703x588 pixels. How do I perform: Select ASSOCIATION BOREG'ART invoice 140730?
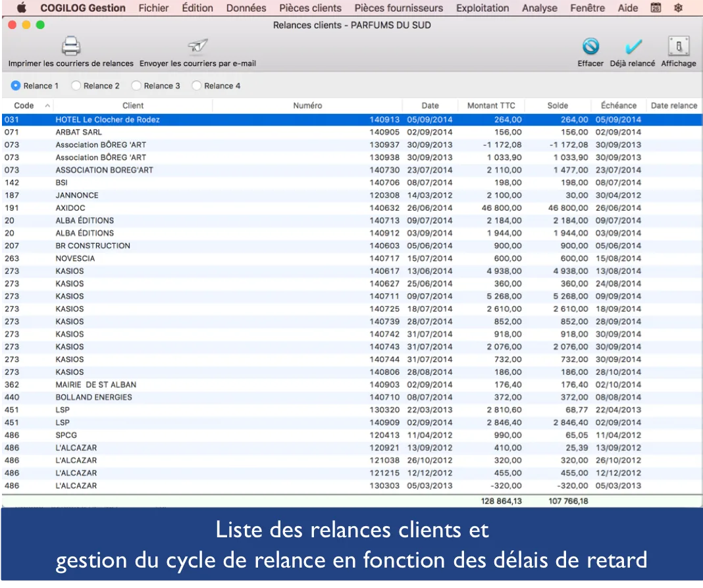coord(351,171)
